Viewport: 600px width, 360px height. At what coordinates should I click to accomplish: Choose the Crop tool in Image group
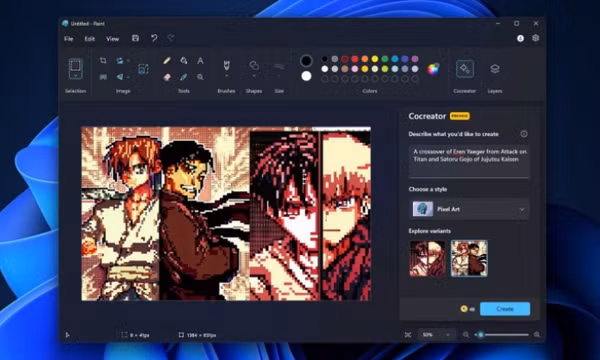pyautogui.click(x=103, y=60)
